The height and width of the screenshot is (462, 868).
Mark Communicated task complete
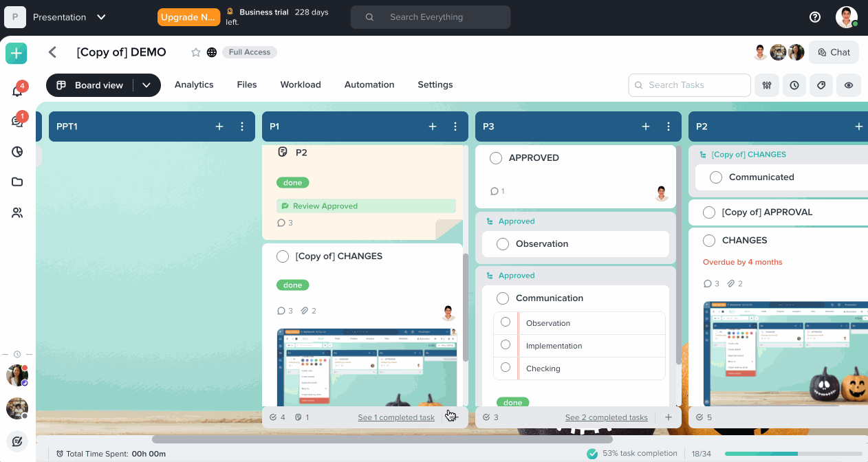[x=716, y=177]
